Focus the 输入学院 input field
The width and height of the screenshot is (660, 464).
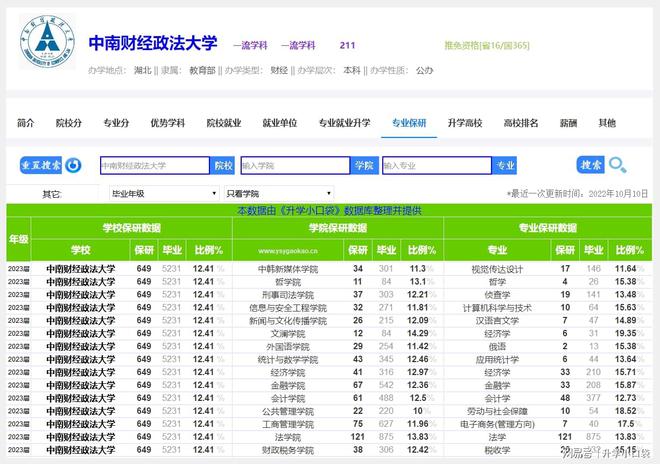[x=295, y=165]
